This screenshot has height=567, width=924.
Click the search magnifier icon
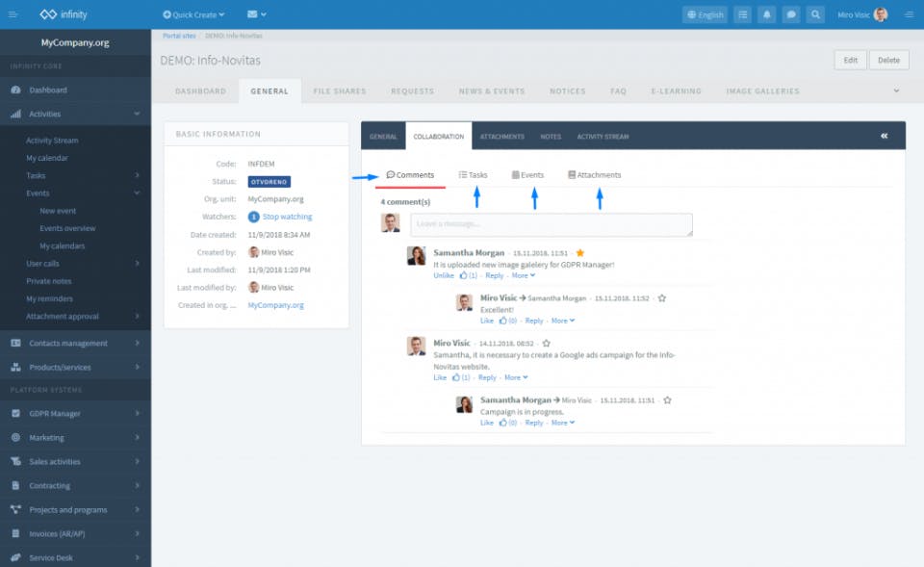point(815,14)
